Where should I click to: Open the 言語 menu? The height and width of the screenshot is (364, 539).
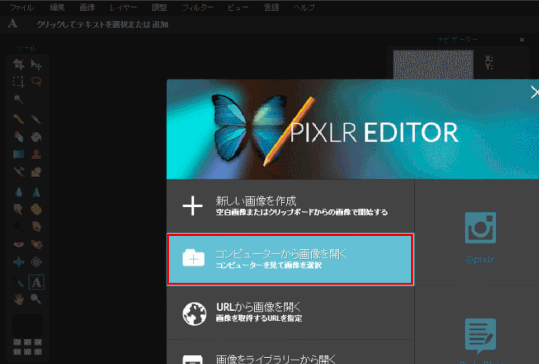click(271, 8)
